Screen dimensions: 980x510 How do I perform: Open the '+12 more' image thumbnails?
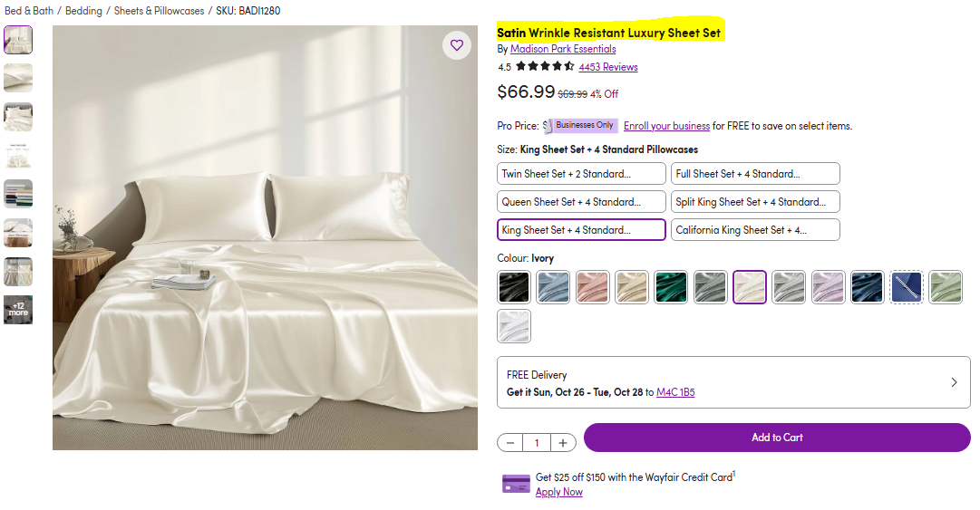coord(18,310)
